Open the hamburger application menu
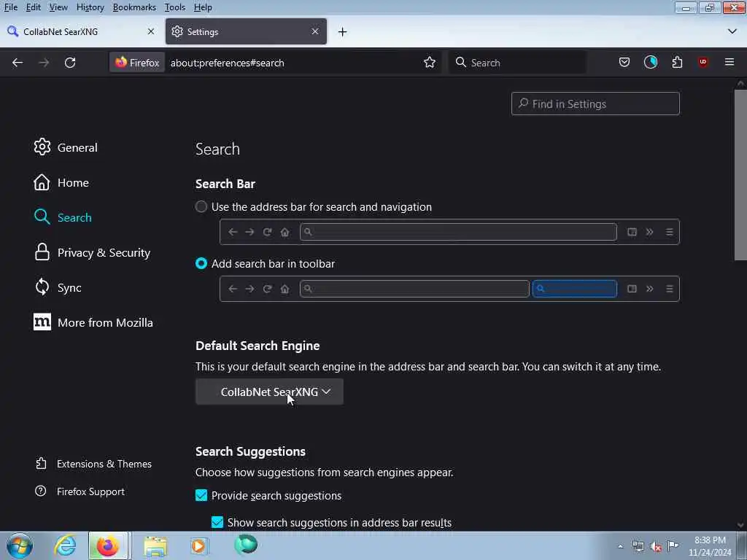 729,63
